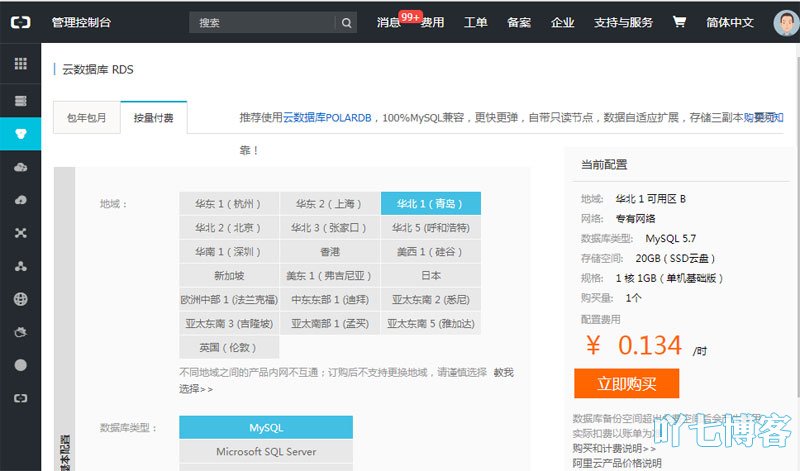Open the solid circle sidebar icon
The image size is (800, 471).
click(x=20, y=365)
